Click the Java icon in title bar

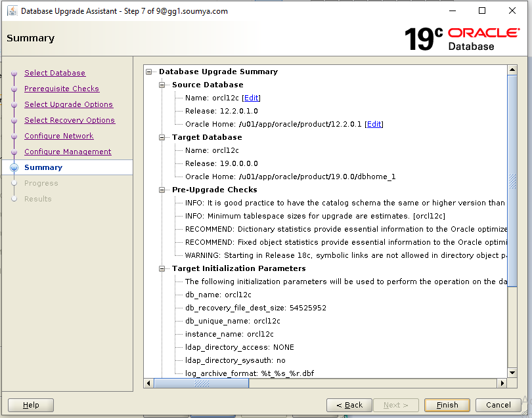point(12,11)
